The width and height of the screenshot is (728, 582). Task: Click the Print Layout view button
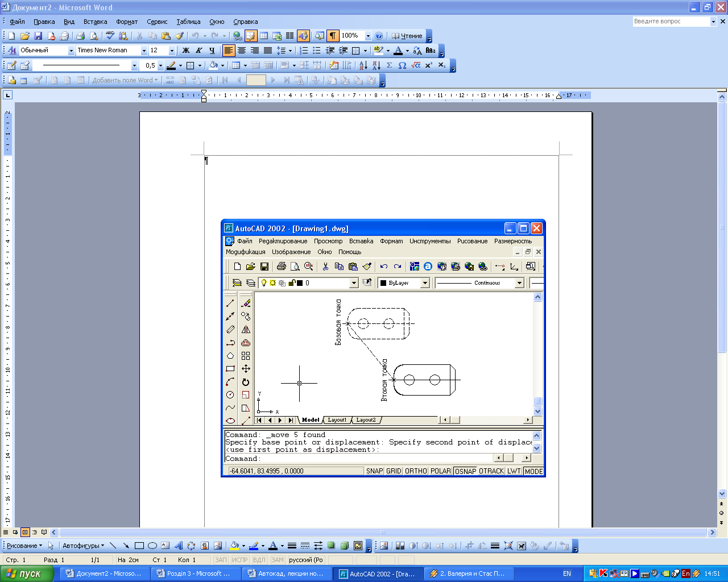(x=25, y=533)
